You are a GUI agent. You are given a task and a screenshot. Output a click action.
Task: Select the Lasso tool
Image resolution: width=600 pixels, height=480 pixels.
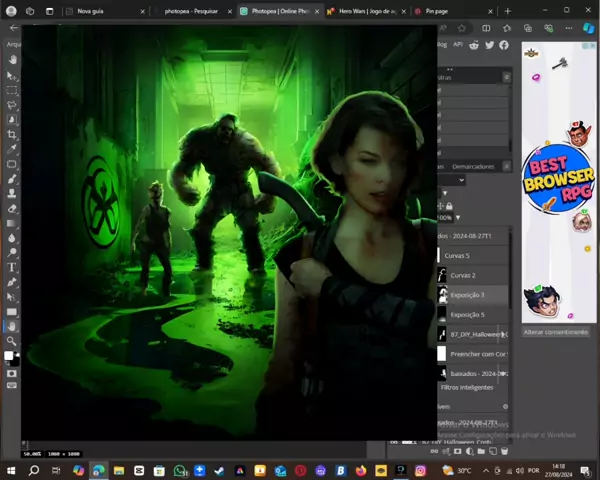12,105
